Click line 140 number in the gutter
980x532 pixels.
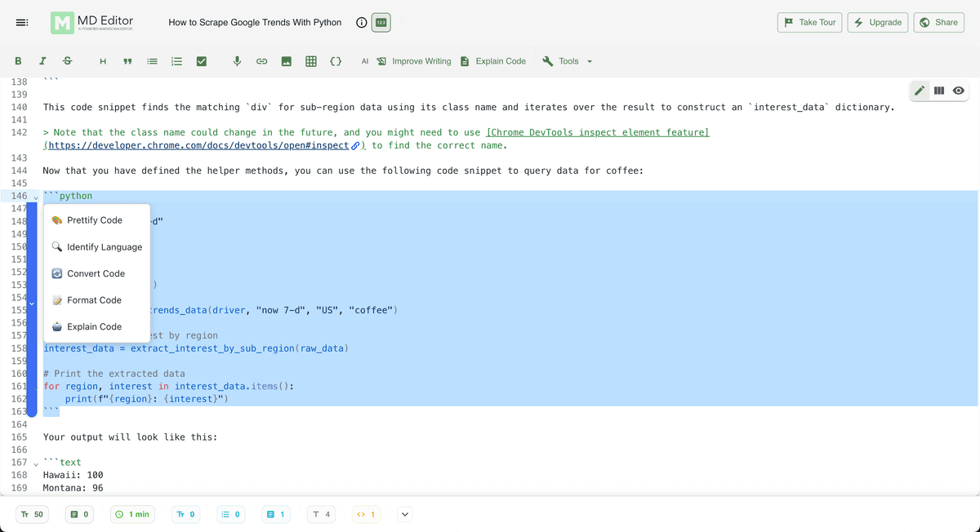point(20,108)
